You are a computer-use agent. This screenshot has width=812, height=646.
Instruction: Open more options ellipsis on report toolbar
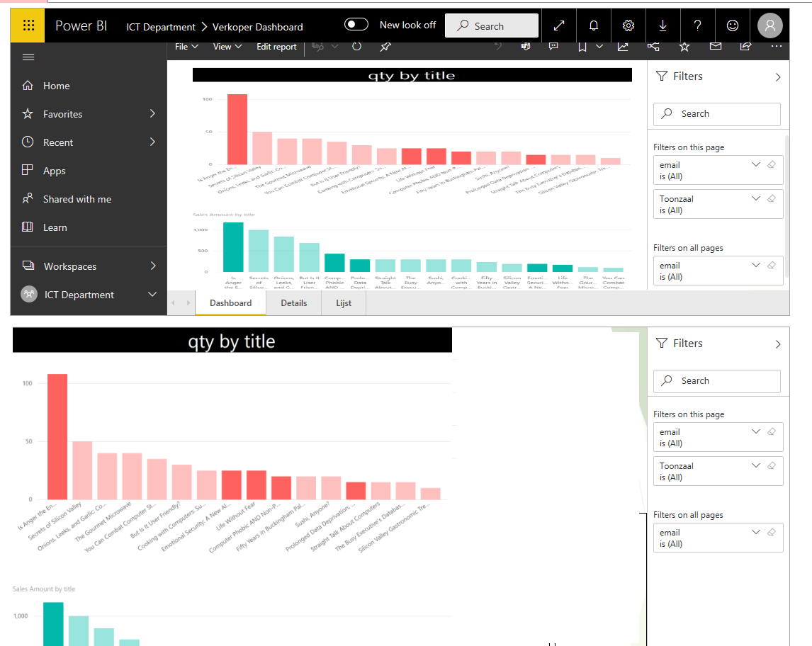777,47
